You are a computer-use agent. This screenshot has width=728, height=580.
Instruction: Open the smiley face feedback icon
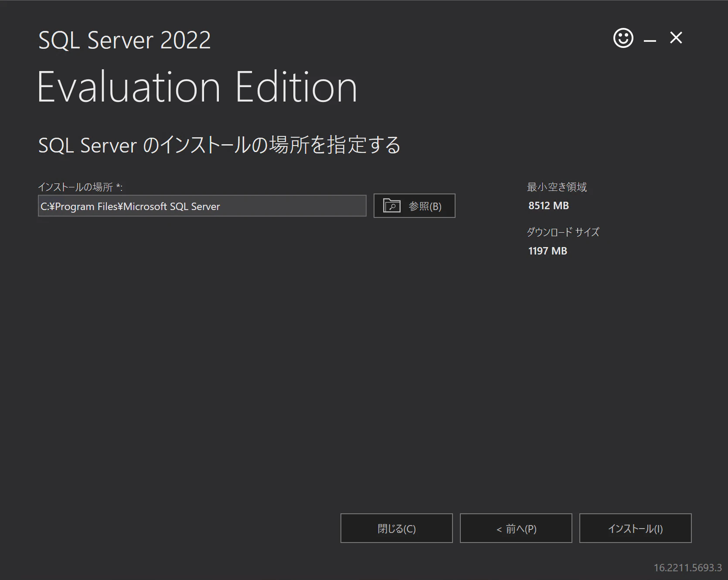[x=623, y=38]
